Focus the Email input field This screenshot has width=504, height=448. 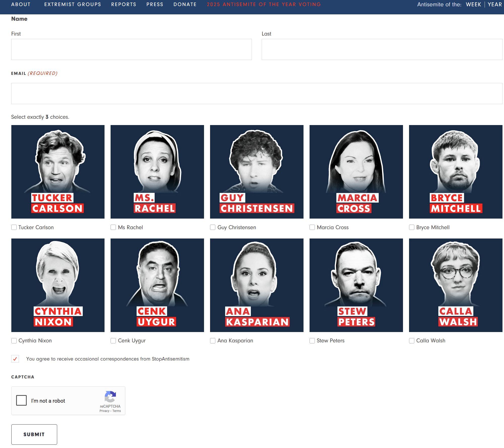click(x=256, y=94)
